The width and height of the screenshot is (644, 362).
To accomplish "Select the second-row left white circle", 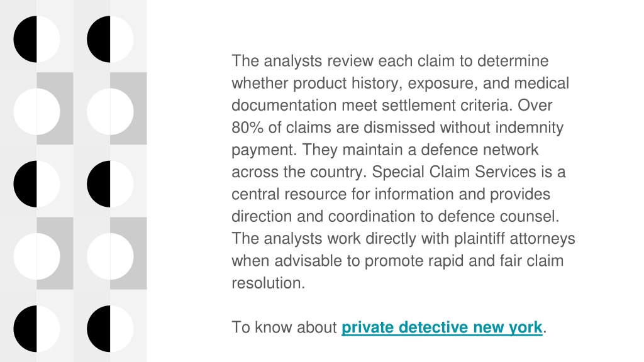I will click(36, 112).
